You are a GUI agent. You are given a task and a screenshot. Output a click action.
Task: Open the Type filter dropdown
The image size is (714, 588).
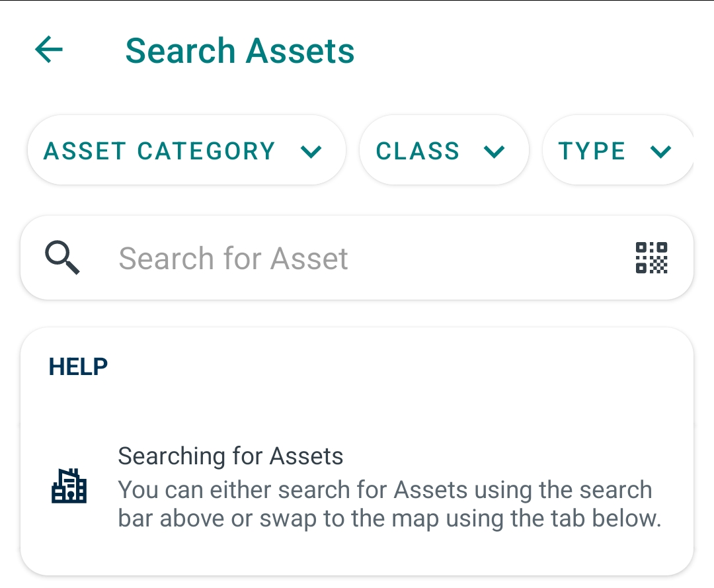point(618,150)
